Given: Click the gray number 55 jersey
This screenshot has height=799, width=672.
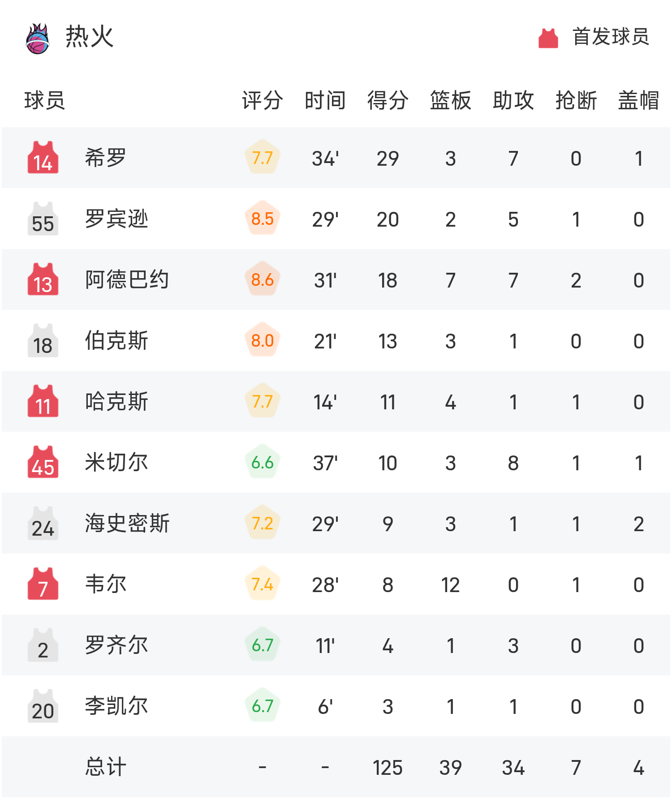Looking at the screenshot, I should (x=43, y=219).
